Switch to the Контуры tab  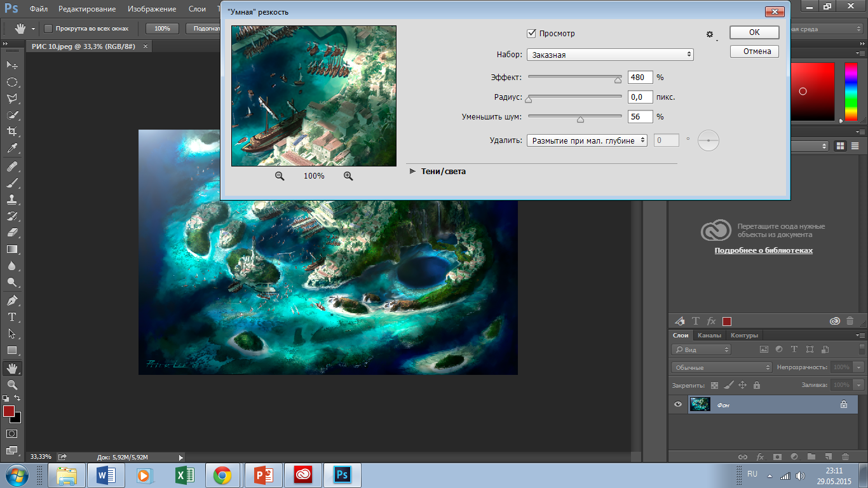pyautogui.click(x=744, y=335)
